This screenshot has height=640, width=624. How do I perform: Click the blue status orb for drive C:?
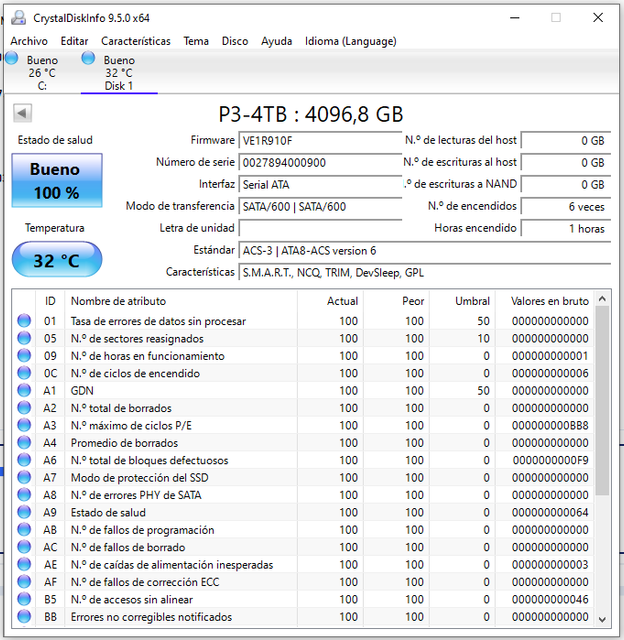click(x=11, y=58)
